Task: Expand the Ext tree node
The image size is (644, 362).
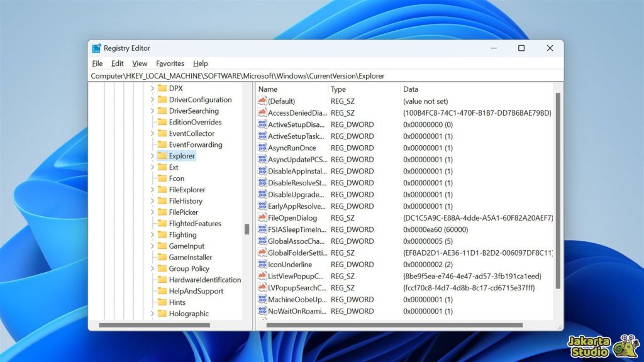Action: click(151, 167)
